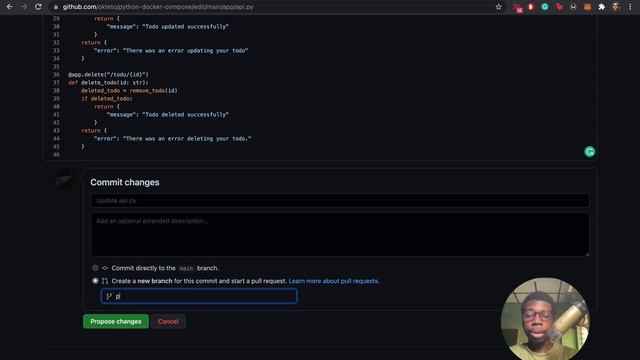Screen dimensions: 640x360
Task: Open the pink badge extension icon
Action: pos(517,8)
